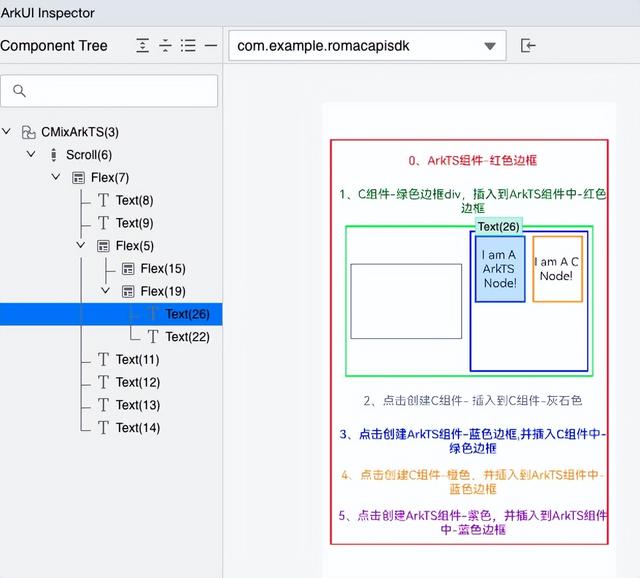Select Text(22) in the component tree
The width and height of the screenshot is (640, 578).
point(187,337)
